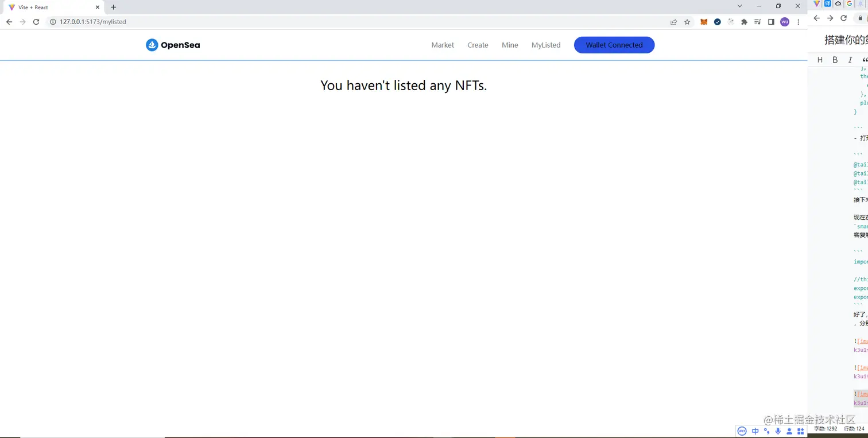Share this page via the share icon

673,22
